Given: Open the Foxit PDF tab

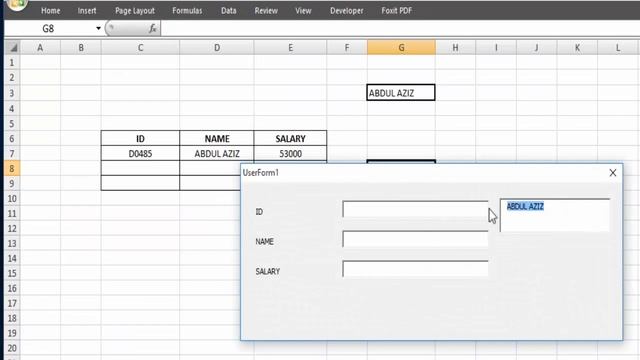Looking at the screenshot, I should coord(397,11).
